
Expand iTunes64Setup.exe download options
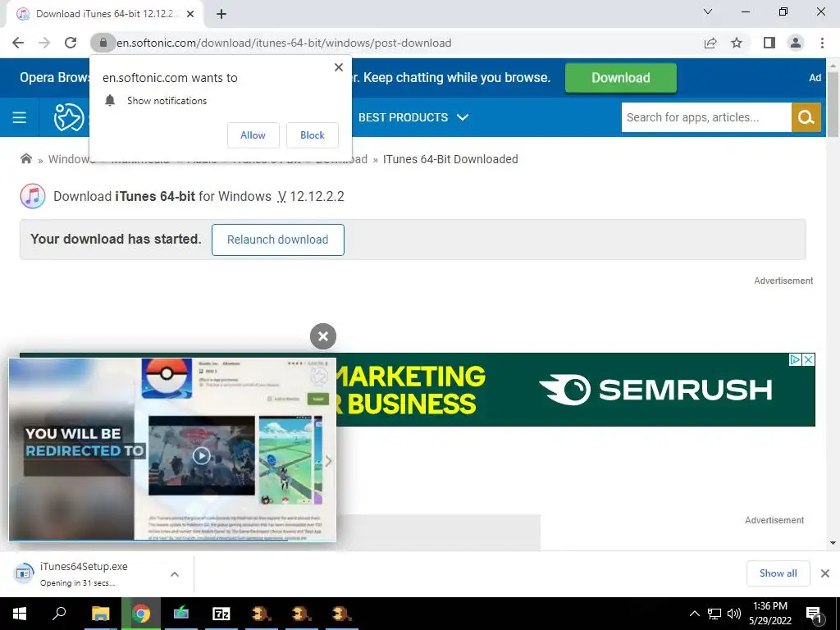[175, 573]
